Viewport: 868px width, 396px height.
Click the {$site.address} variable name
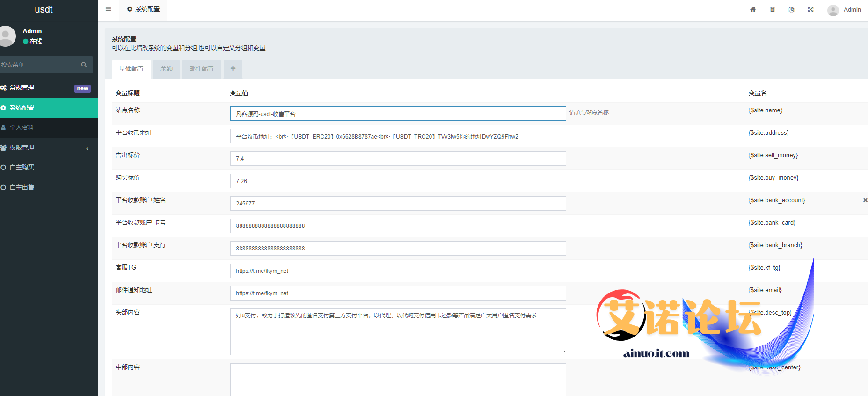tap(769, 133)
